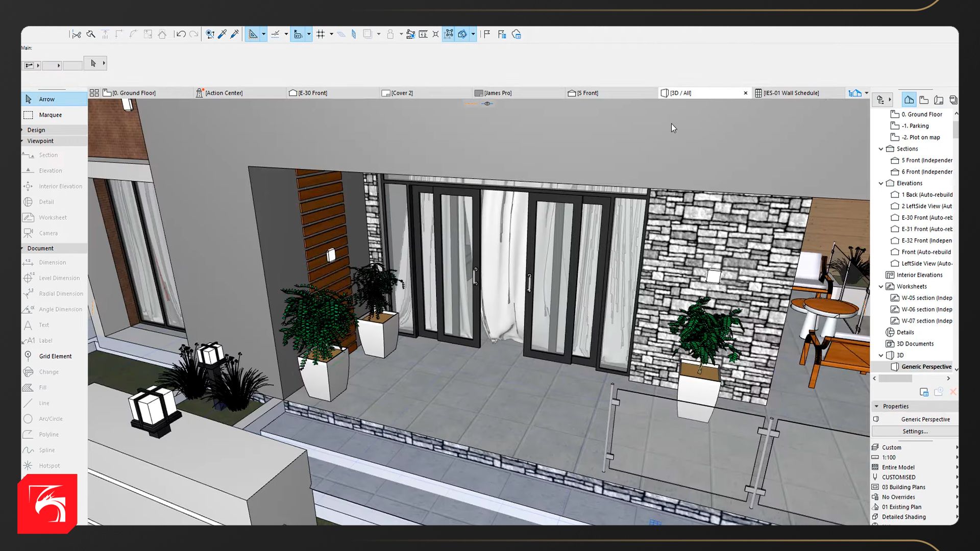Collapse the Sections tree node
Image resolution: width=980 pixels, height=551 pixels.
[881, 149]
